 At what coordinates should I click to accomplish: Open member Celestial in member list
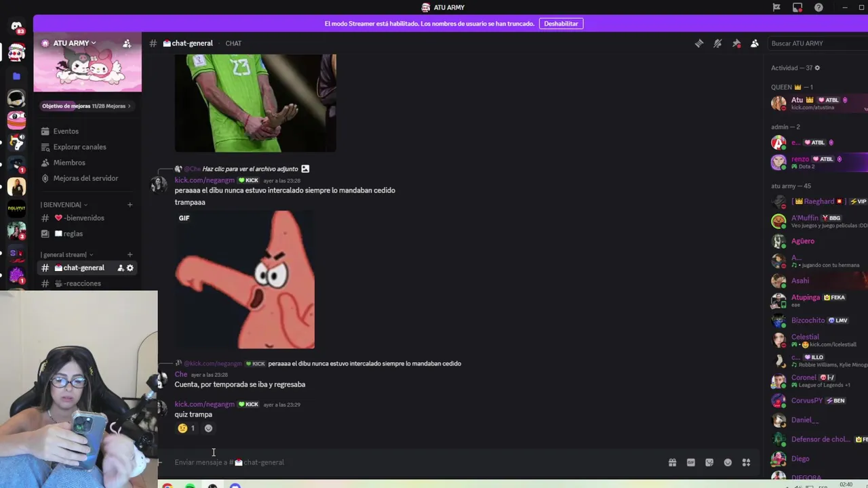point(818,340)
